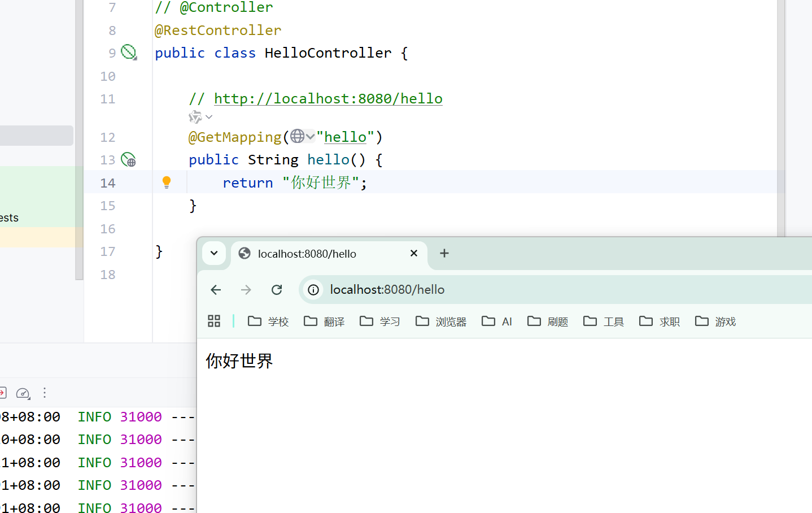812x513 pixels.
Task: Open the browser apps grid icon
Action: coord(214,320)
